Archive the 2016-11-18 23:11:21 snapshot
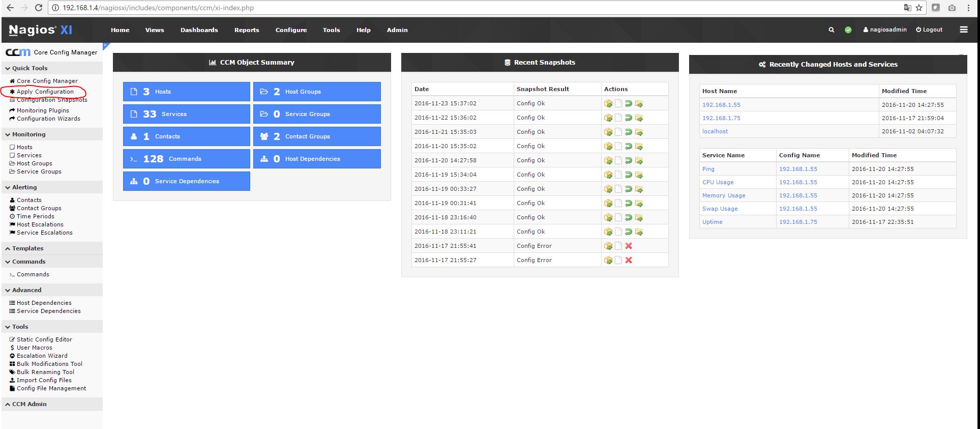 tap(639, 232)
